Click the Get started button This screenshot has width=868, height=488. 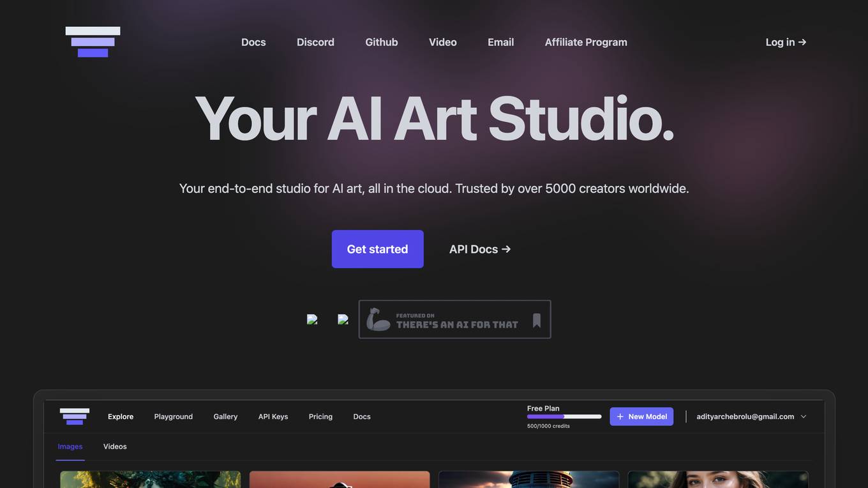(377, 248)
